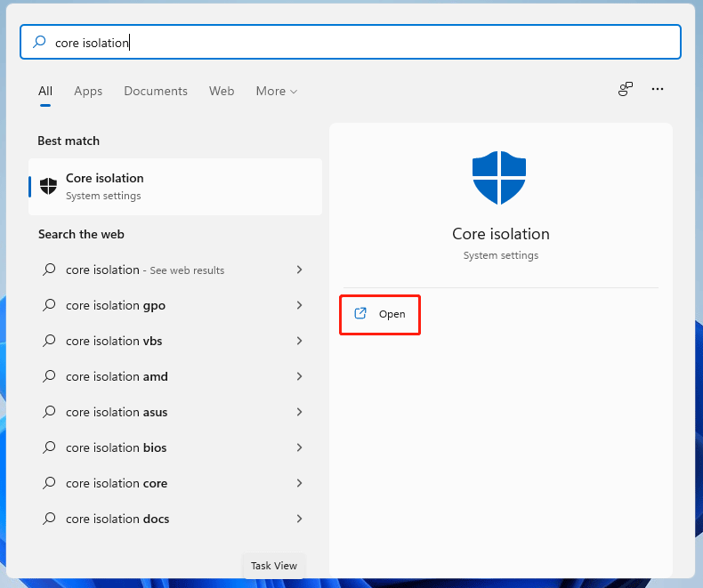
Task: Click 'System settings' text in preview pane
Action: pos(501,255)
